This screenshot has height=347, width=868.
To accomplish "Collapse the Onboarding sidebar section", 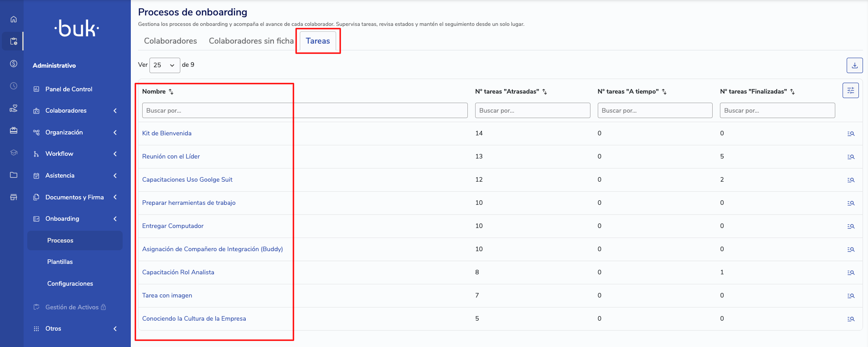I will point(75,219).
